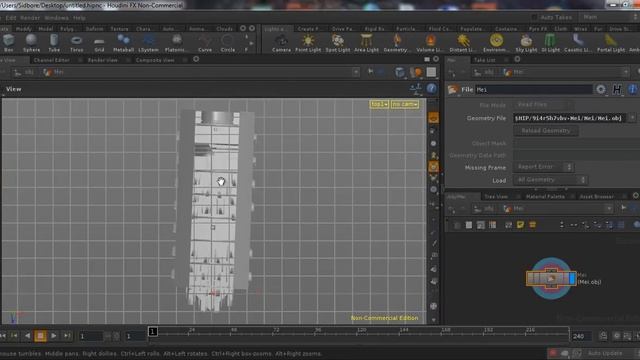Viewport: 640px width, 360px height.
Task: Add an Environment Light from the shelf
Action: click(496, 43)
